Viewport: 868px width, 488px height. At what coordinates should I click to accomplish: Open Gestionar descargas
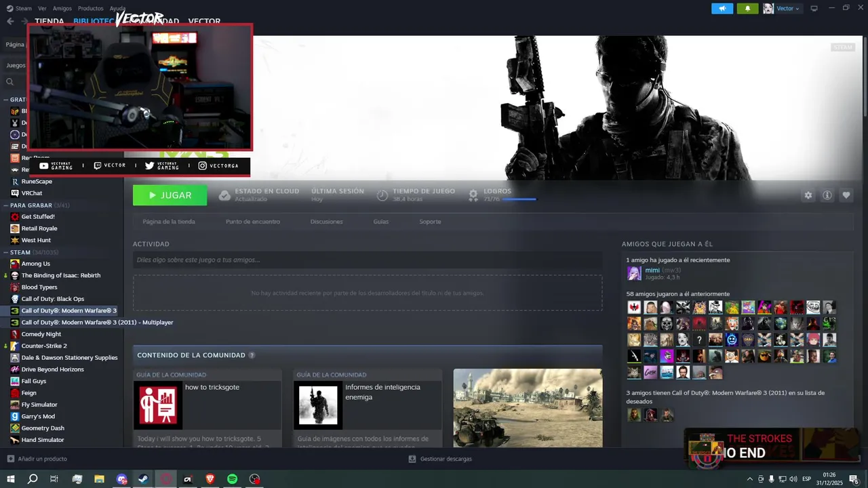[x=440, y=459]
